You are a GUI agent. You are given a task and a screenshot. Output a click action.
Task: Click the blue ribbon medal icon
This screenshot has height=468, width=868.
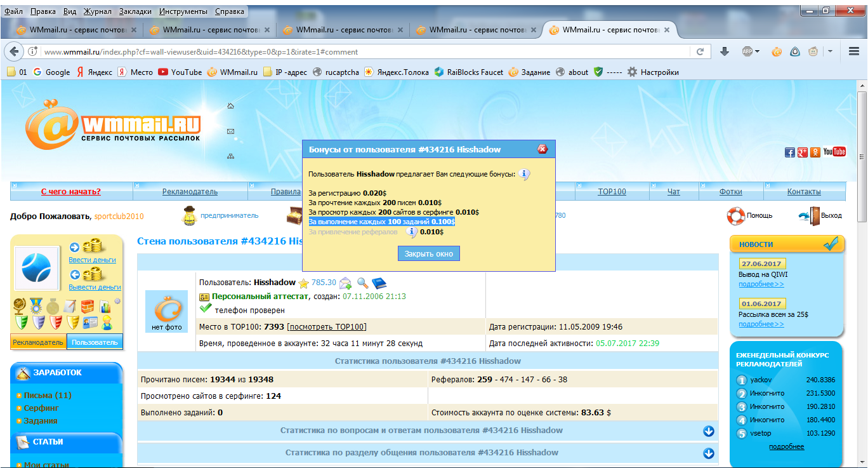(x=36, y=306)
